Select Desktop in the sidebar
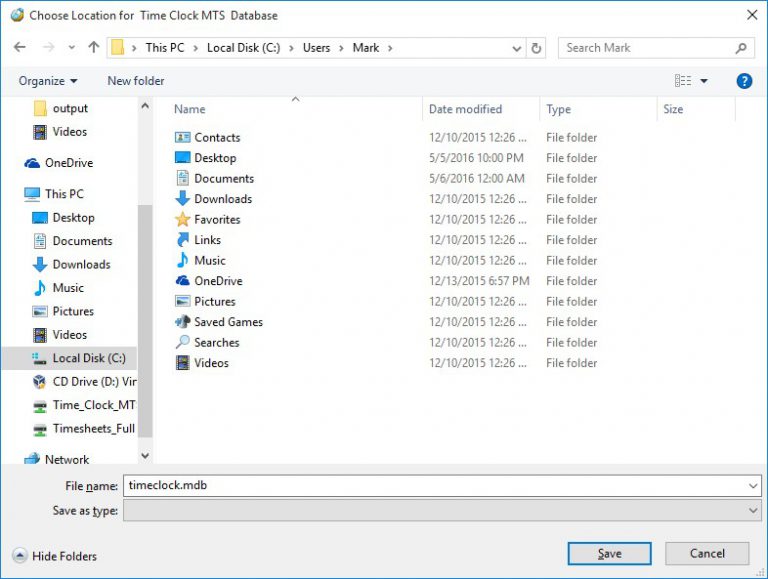Viewport: 768px width, 579px height. [73, 217]
